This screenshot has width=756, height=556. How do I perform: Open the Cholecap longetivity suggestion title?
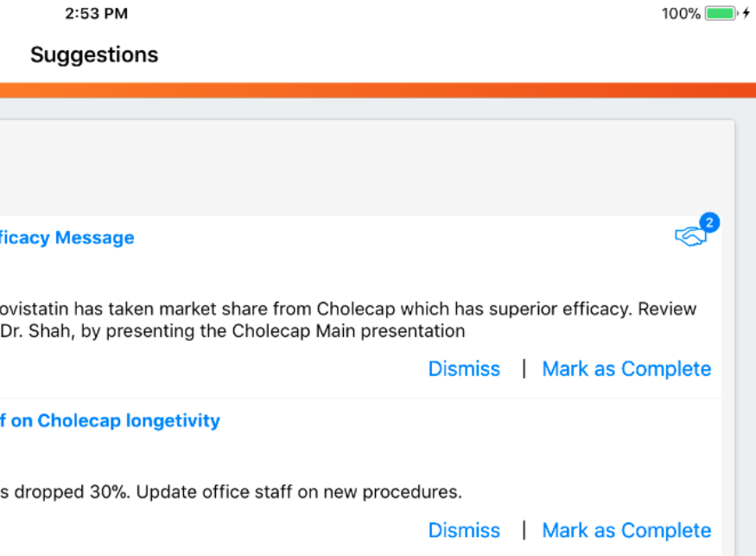110,421
